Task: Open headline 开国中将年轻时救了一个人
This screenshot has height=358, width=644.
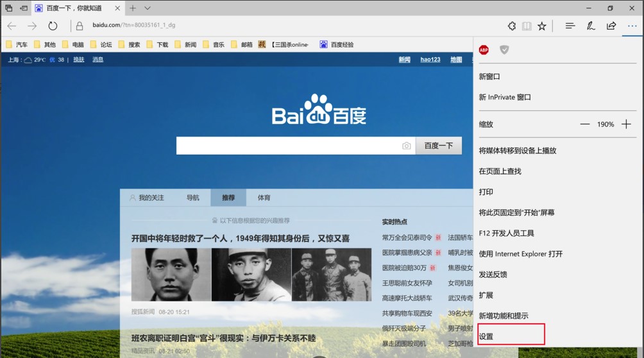Action: click(241, 239)
